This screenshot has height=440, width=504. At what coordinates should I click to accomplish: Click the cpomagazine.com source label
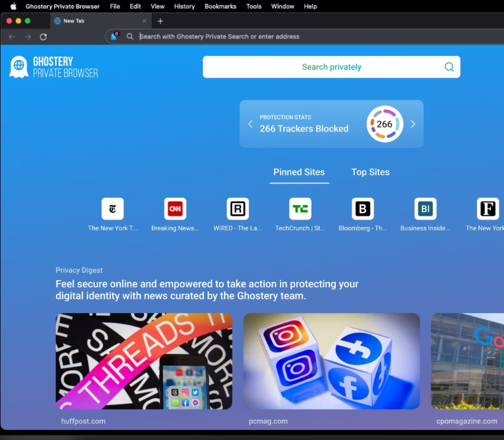[467, 421]
